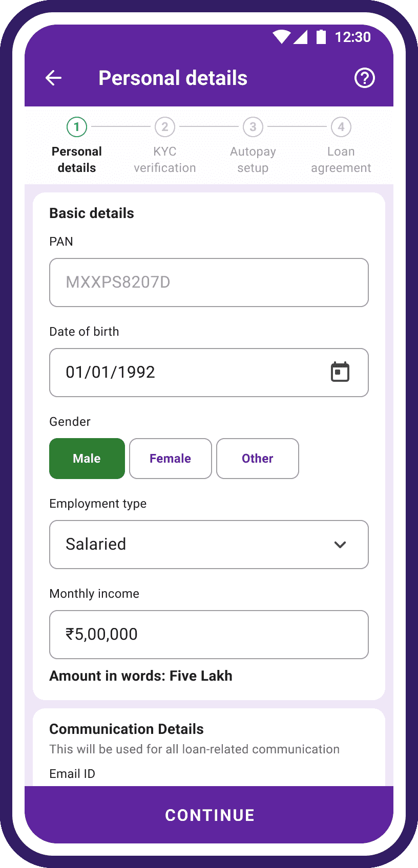Screen dimensions: 418x868
Task: Tap step 1 circle in progress tracker
Action: 77,127
